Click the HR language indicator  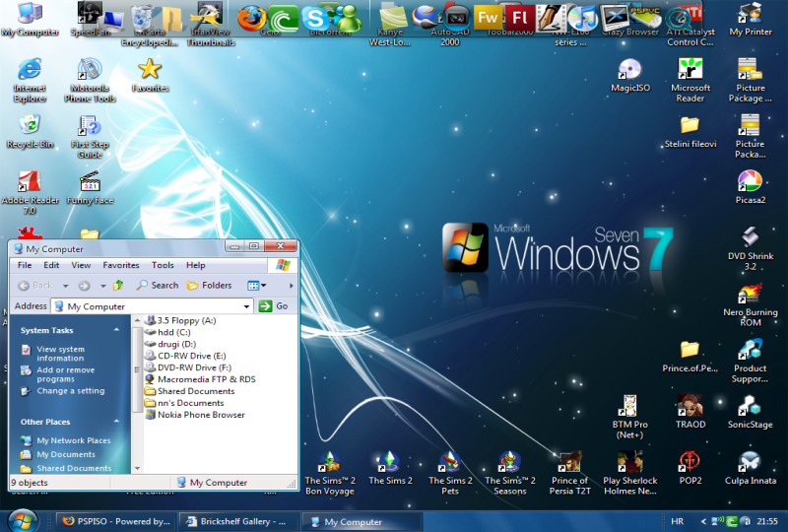click(677, 521)
